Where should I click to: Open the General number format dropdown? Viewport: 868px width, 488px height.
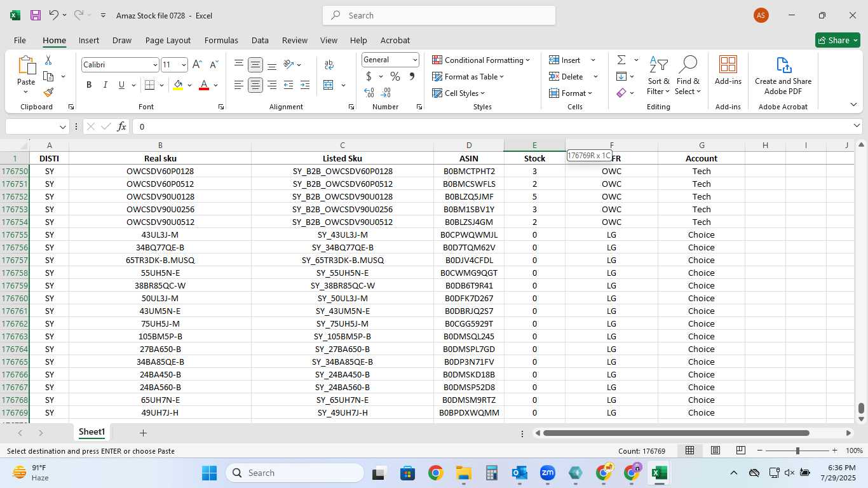(x=415, y=60)
